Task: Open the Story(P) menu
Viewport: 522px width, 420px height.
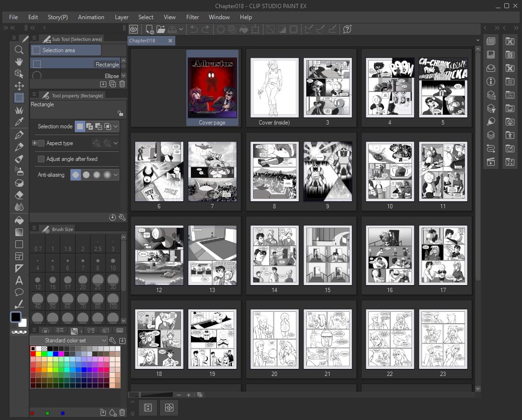Action: pyautogui.click(x=57, y=17)
